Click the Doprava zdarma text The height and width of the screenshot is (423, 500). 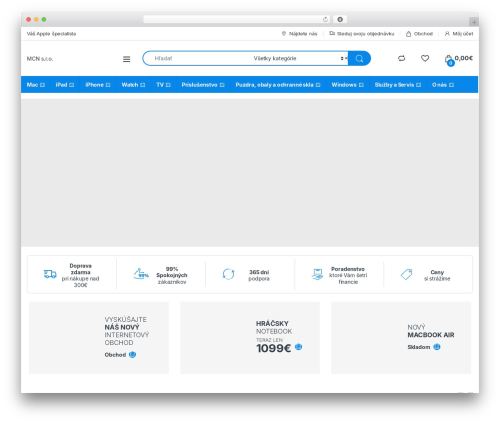pyautogui.click(x=80, y=269)
